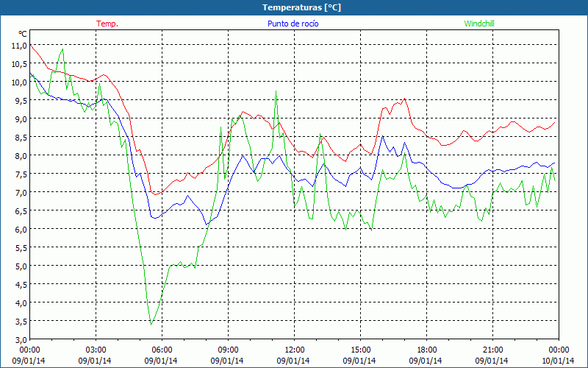Click the 9,0 y-axis value
This screenshot has width=588, height=368.
click(21, 119)
